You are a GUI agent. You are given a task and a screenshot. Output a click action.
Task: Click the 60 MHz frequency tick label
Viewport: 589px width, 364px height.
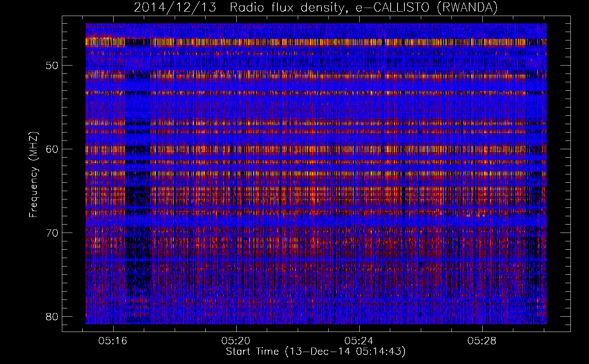pos(52,149)
